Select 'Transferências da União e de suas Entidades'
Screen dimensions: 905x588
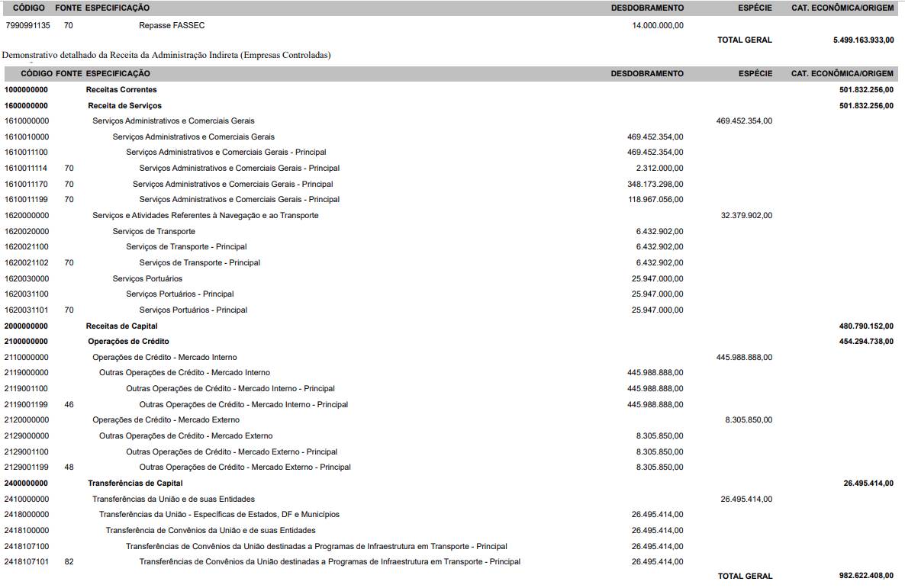coord(173,499)
